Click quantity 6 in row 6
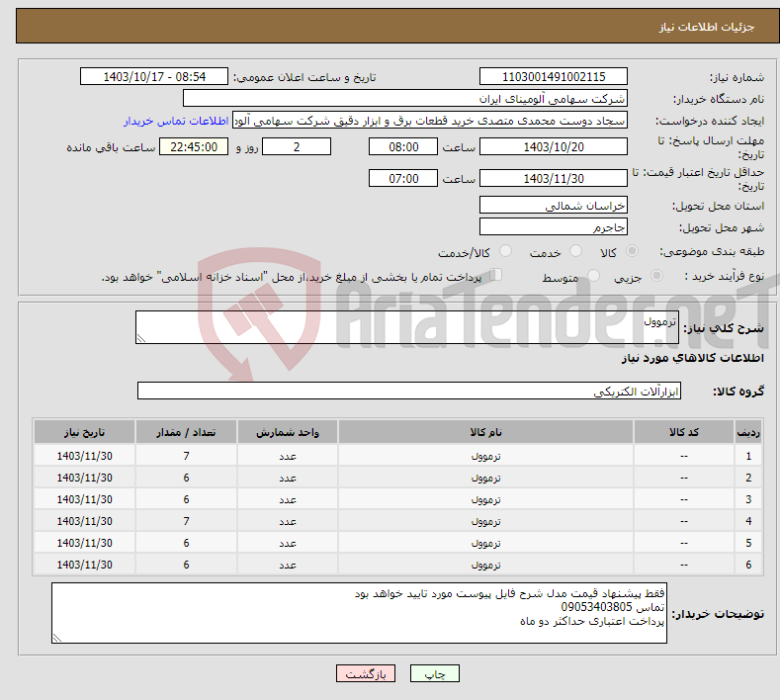 [x=186, y=566]
